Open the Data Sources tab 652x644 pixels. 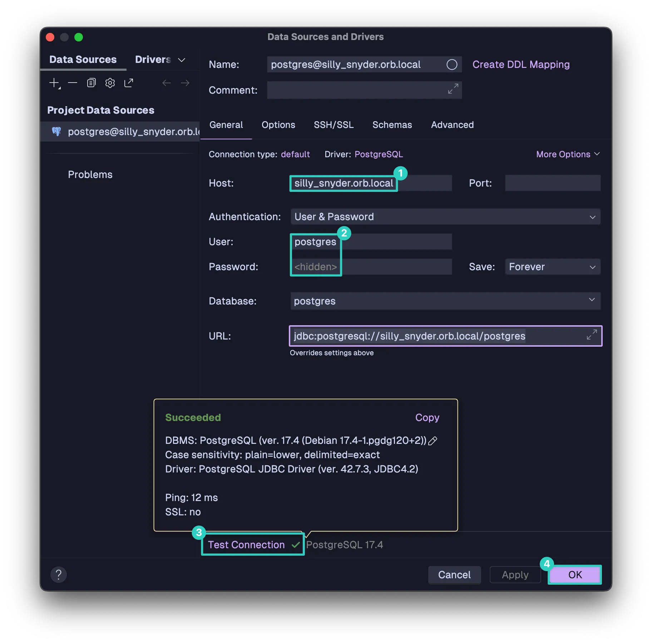[x=83, y=59]
